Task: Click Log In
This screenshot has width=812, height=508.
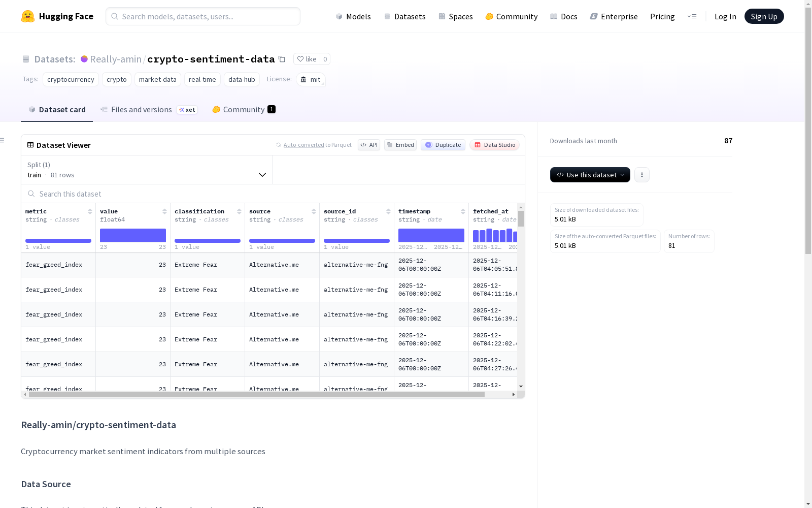Action: point(725,16)
